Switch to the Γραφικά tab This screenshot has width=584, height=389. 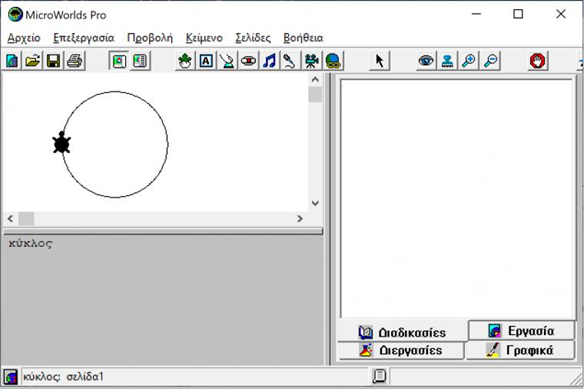(521, 350)
